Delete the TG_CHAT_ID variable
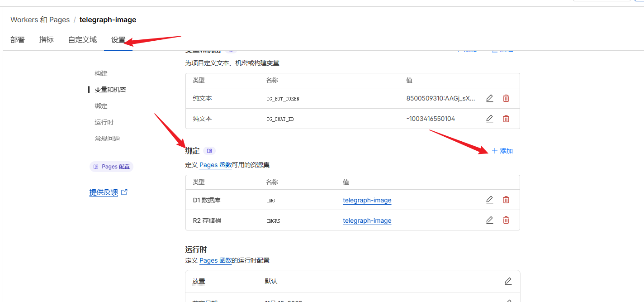Image resolution: width=644 pixels, height=302 pixels. [x=506, y=119]
